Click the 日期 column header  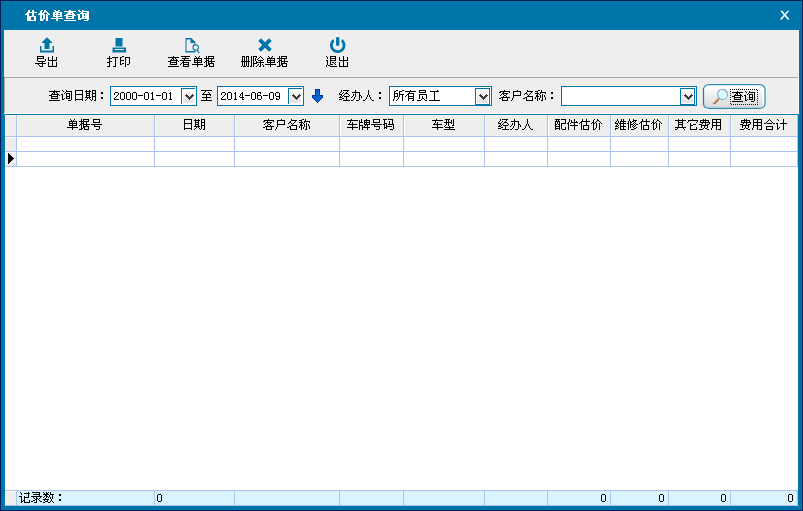(194, 125)
